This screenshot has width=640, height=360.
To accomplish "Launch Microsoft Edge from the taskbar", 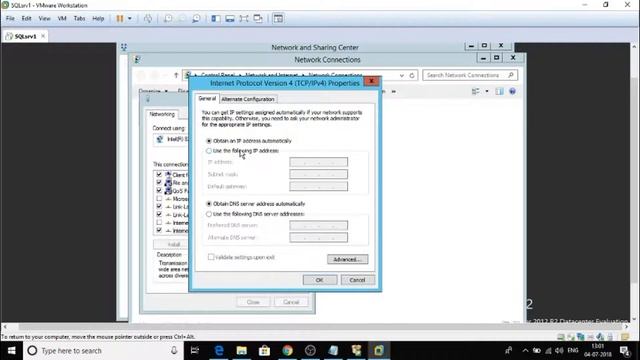I will tap(219, 351).
